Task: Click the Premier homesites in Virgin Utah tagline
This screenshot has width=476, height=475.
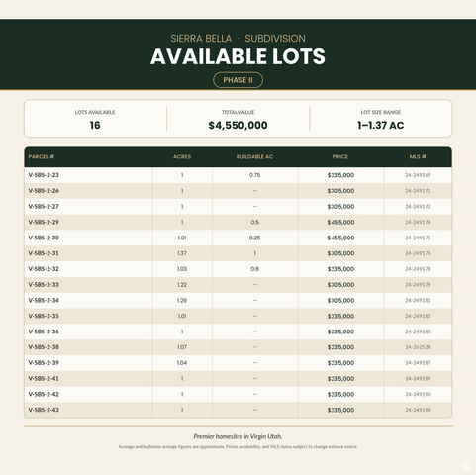Action: (238, 436)
